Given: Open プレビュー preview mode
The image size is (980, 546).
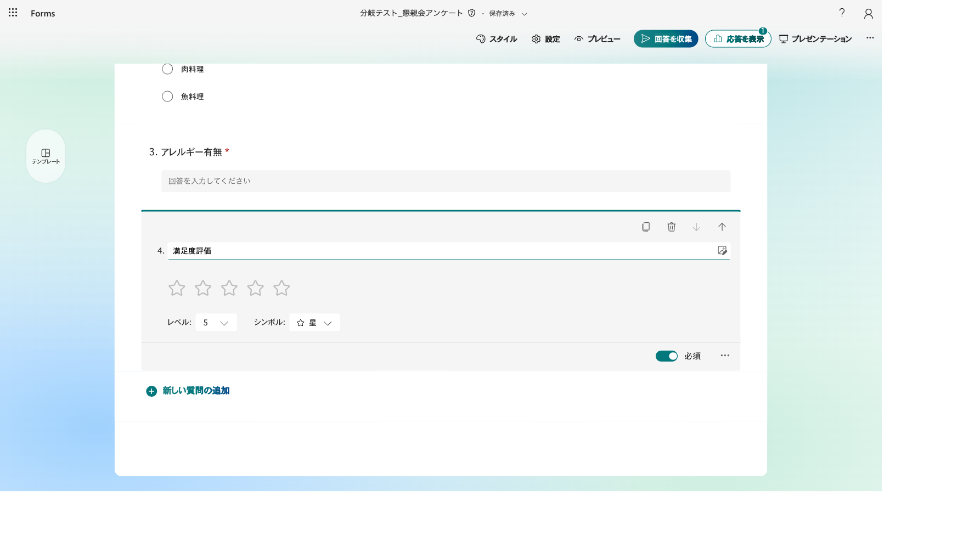Looking at the screenshot, I should 597,39.
